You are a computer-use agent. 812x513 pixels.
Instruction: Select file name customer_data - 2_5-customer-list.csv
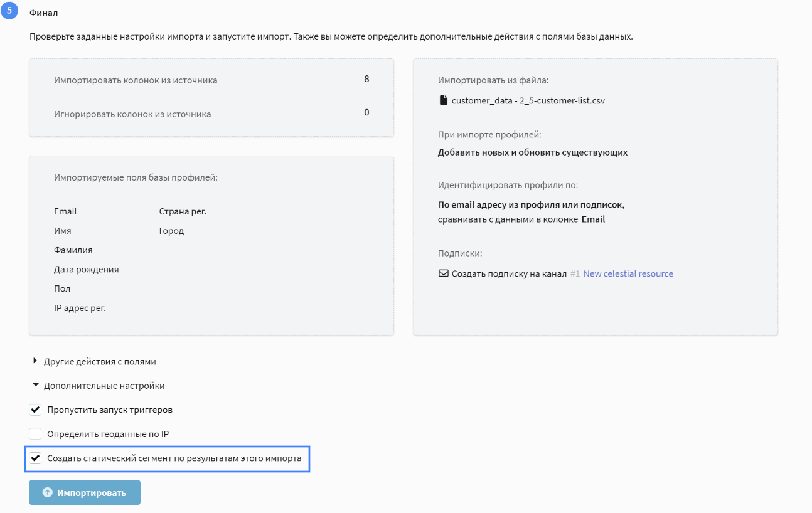pyautogui.click(x=528, y=100)
